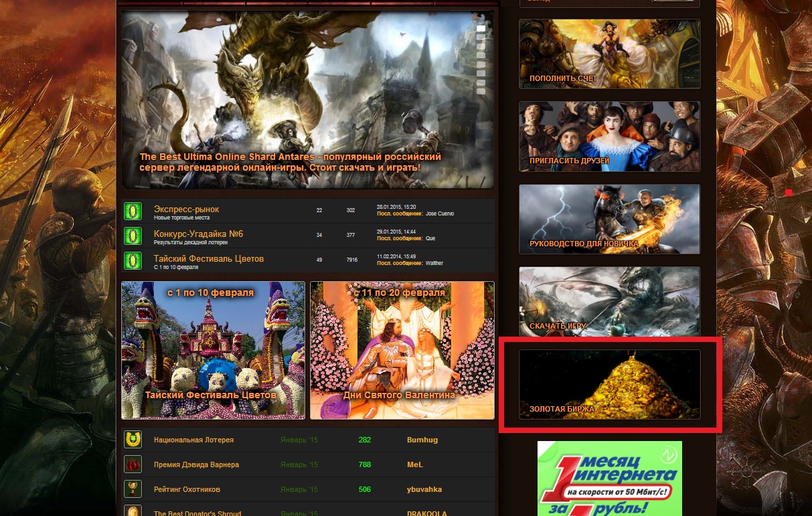Open the Дни Святого Валентина event image
The image size is (812, 516).
(x=402, y=350)
